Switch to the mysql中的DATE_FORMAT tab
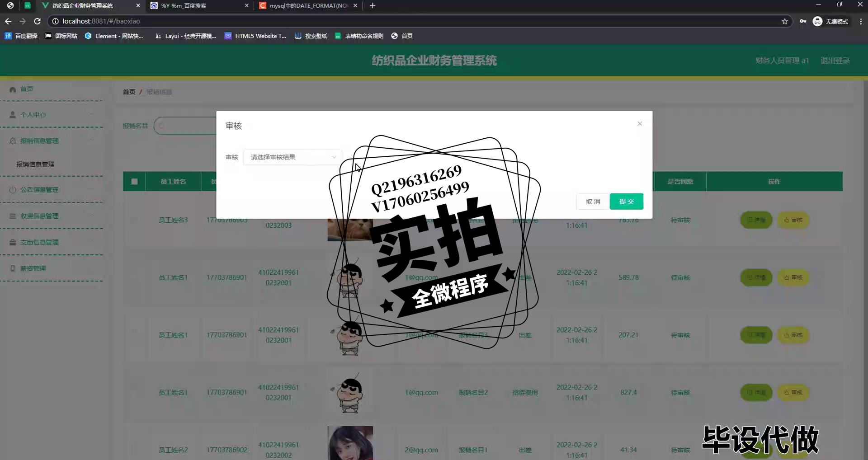 [x=307, y=5]
